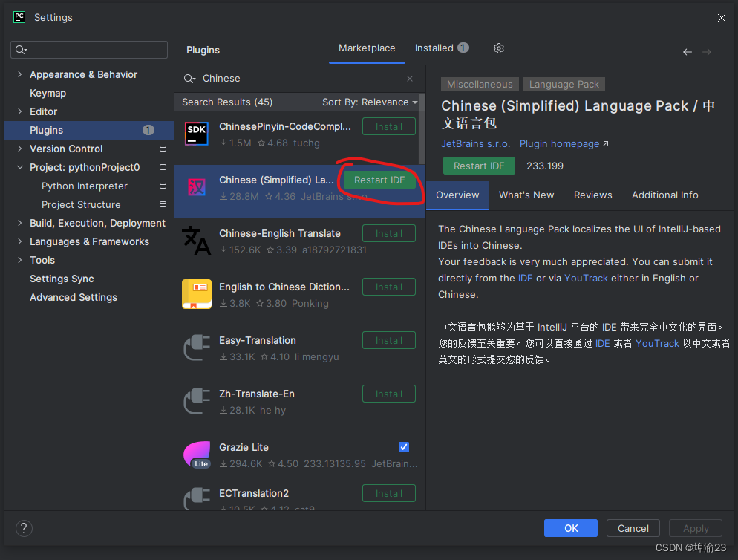Open the plugin search options magnifier
Screen dimensions: 738x560
(189, 79)
